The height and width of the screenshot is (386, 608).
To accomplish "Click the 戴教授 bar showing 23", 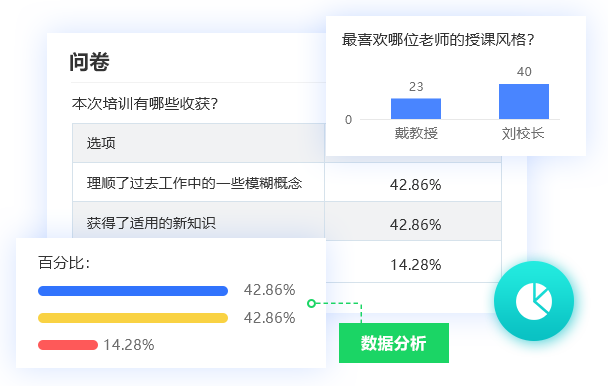I will [416, 109].
